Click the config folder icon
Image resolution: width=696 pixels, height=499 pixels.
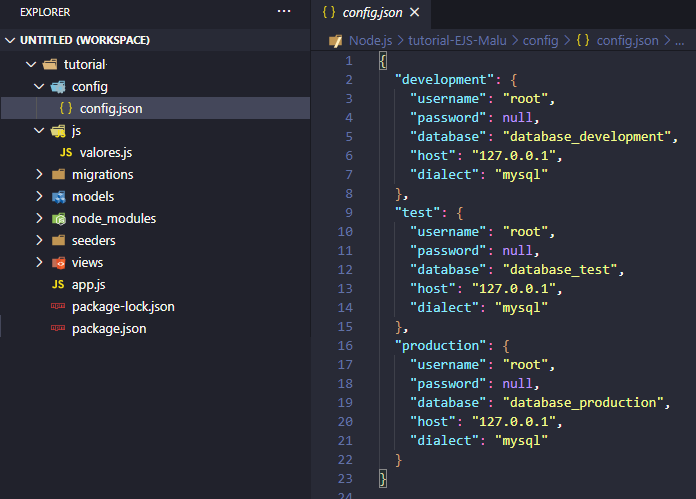click(x=58, y=87)
